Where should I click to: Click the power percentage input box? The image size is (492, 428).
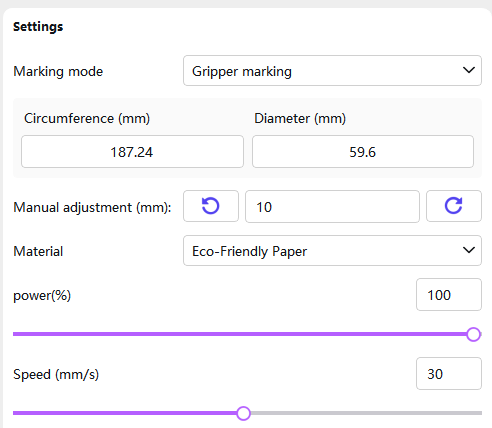pos(449,295)
